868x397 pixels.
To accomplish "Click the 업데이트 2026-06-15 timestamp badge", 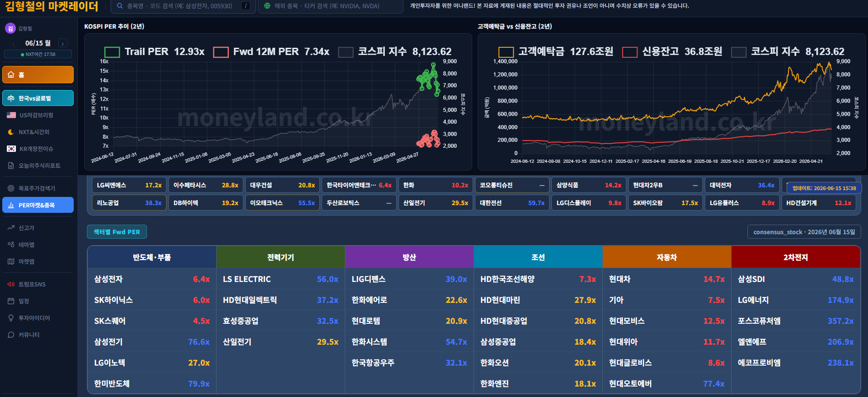I will (824, 188).
